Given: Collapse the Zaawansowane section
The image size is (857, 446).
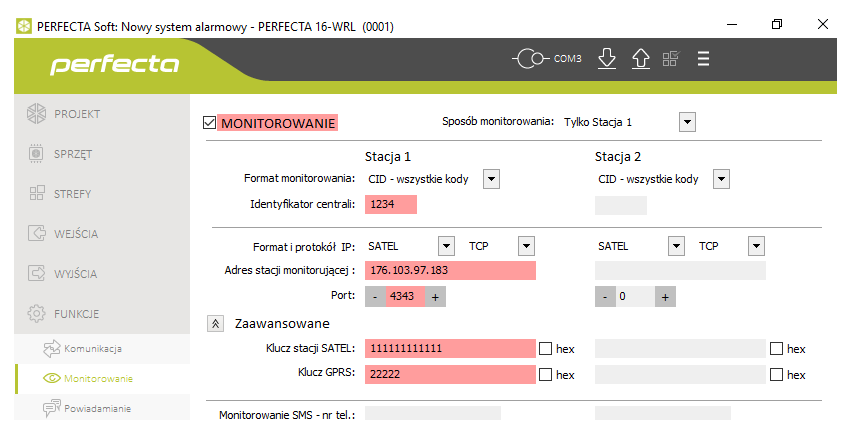Looking at the screenshot, I should pos(215,324).
